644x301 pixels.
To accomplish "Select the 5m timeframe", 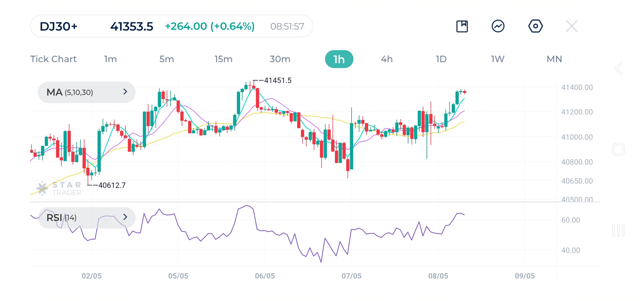I will pyautogui.click(x=167, y=59).
